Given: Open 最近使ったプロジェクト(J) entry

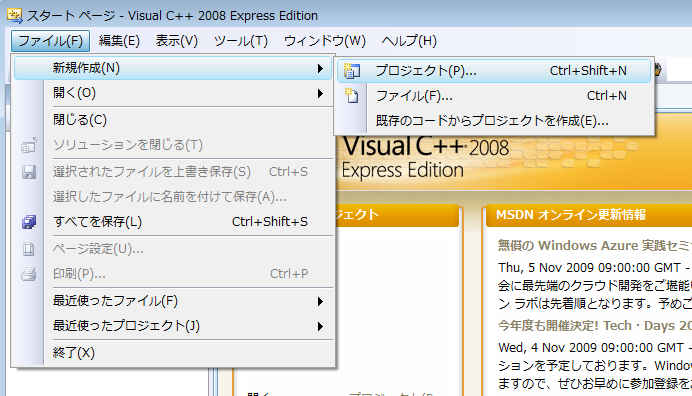Looking at the screenshot, I should pos(173,326).
